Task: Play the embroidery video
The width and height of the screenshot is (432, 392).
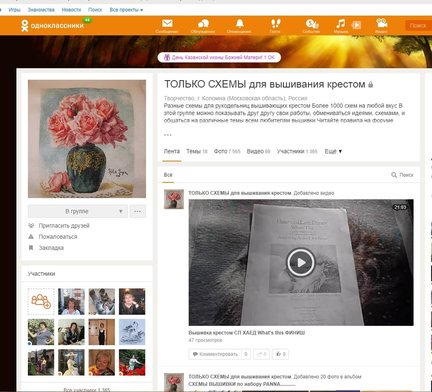Action: [301, 262]
